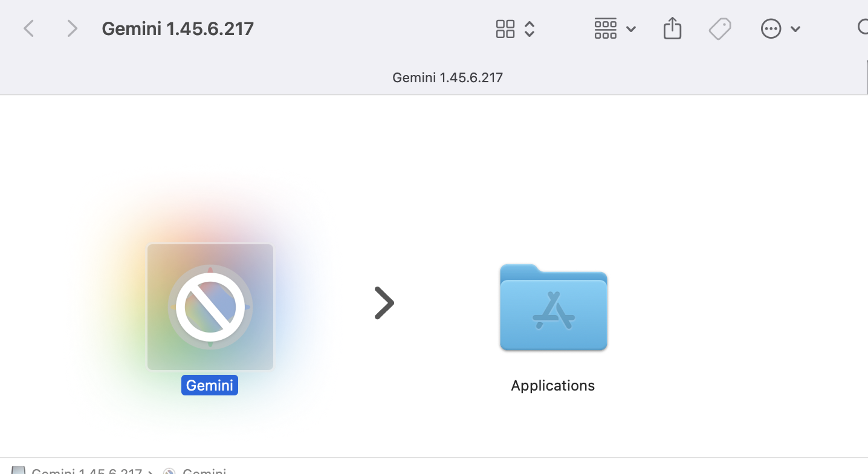Select the icon grid view button
This screenshot has height=474, width=868.
[x=505, y=28]
